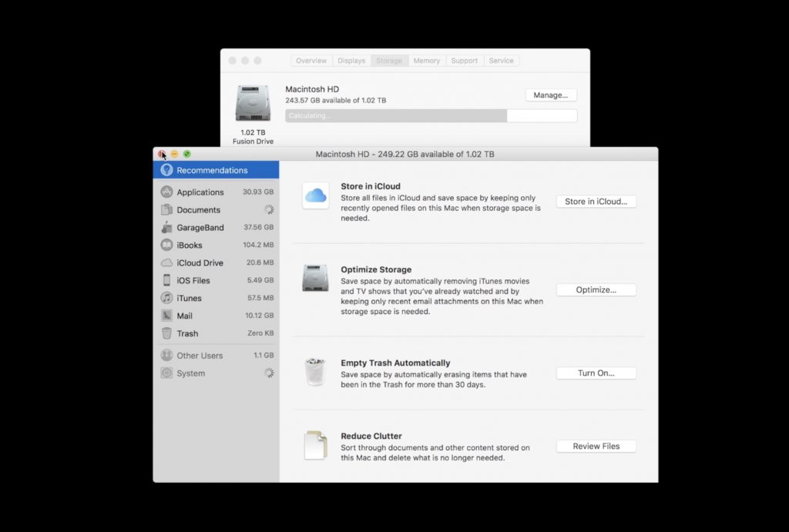Click the 1.1 GB Other Users size value
The height and width of the screenshot is (532, 789).
[x=264, y=354]
